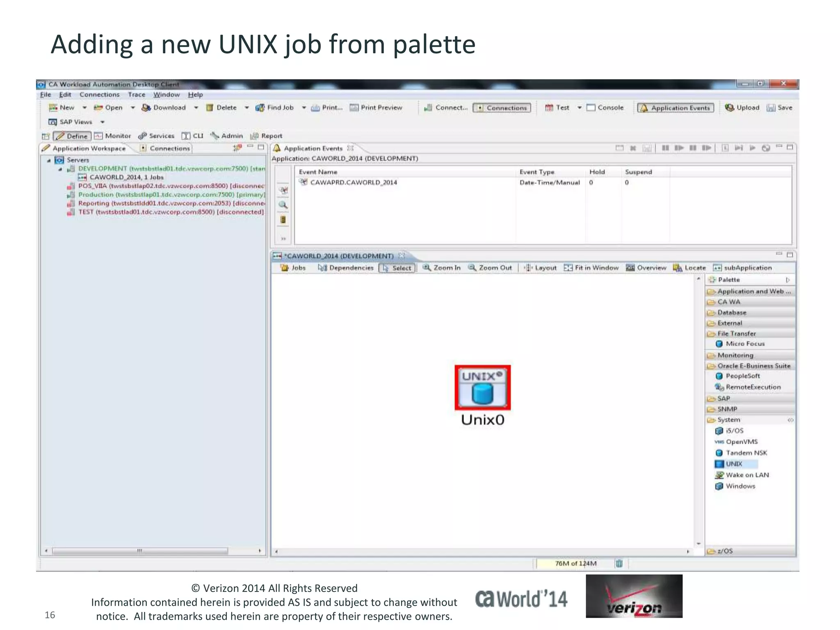The height and width of the screenshot is (630, 840).
Task: Click the garbage collector trash icon
Action: point(619,564)
